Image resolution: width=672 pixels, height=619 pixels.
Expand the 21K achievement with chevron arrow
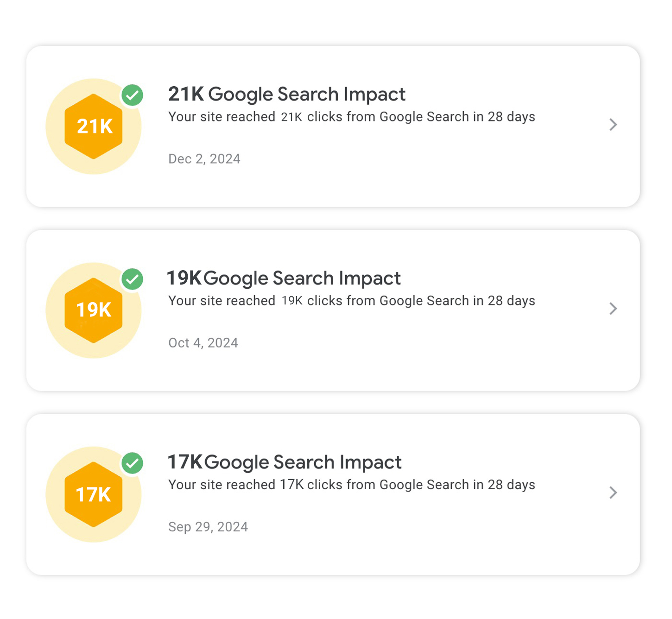tap(613, 125)
